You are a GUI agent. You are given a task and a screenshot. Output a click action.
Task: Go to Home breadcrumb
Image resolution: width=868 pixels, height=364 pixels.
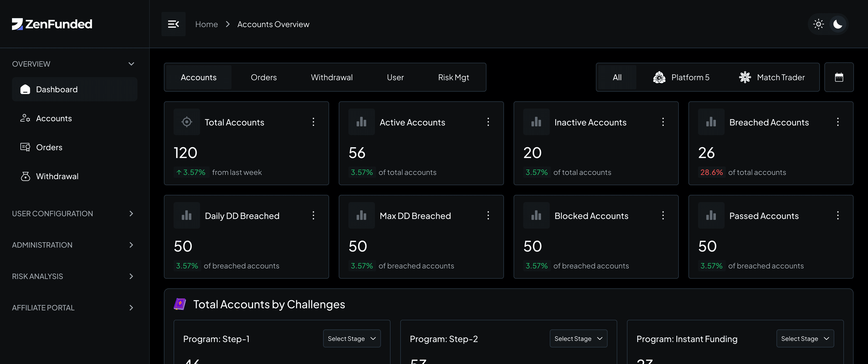[x=207, y=24]
